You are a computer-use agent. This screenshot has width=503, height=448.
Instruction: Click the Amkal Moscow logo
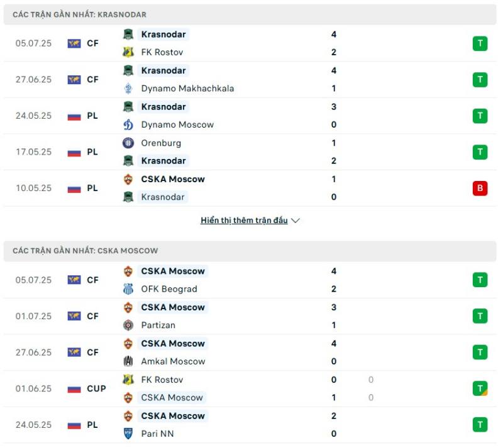point(128,361)
